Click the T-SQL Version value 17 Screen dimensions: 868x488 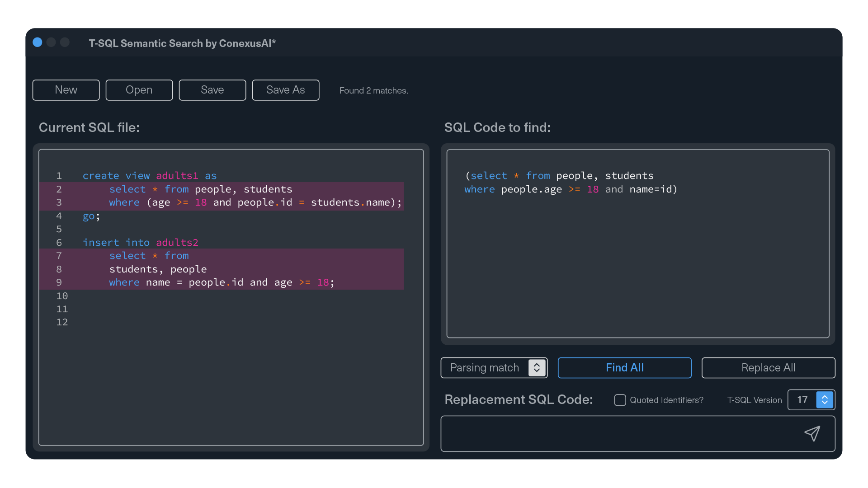point(802,400)
